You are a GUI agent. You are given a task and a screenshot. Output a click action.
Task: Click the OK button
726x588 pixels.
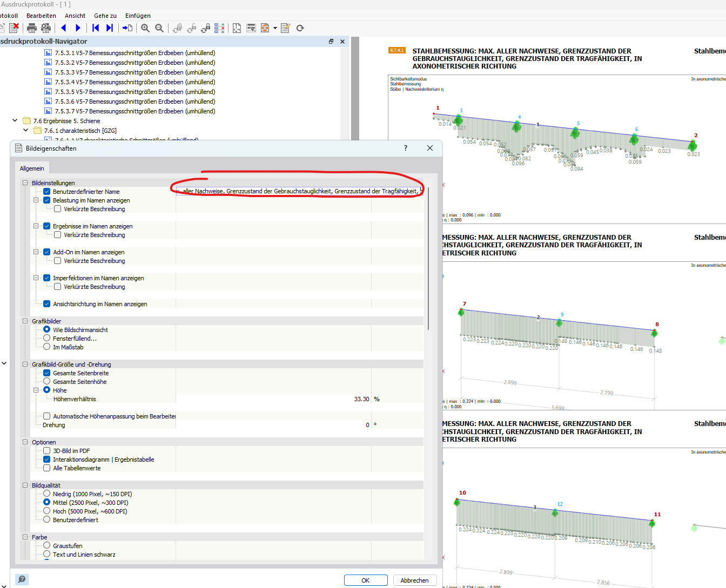click(366, 580)
